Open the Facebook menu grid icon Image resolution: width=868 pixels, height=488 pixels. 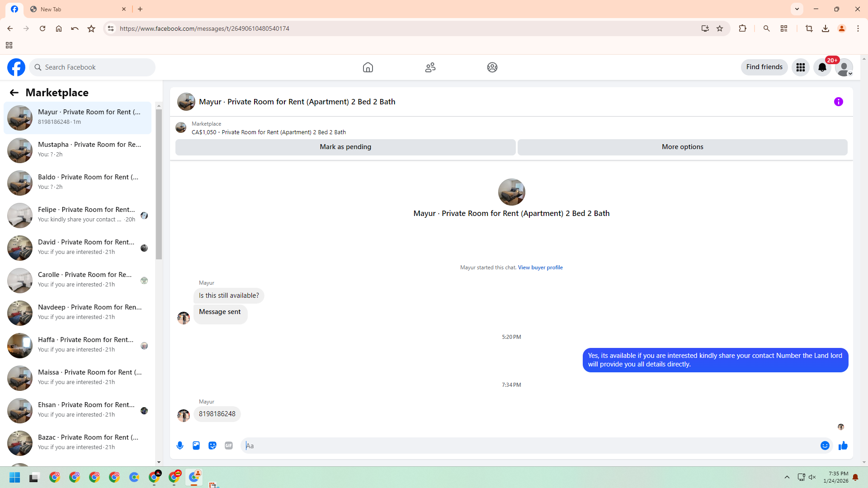pos(801,67)
